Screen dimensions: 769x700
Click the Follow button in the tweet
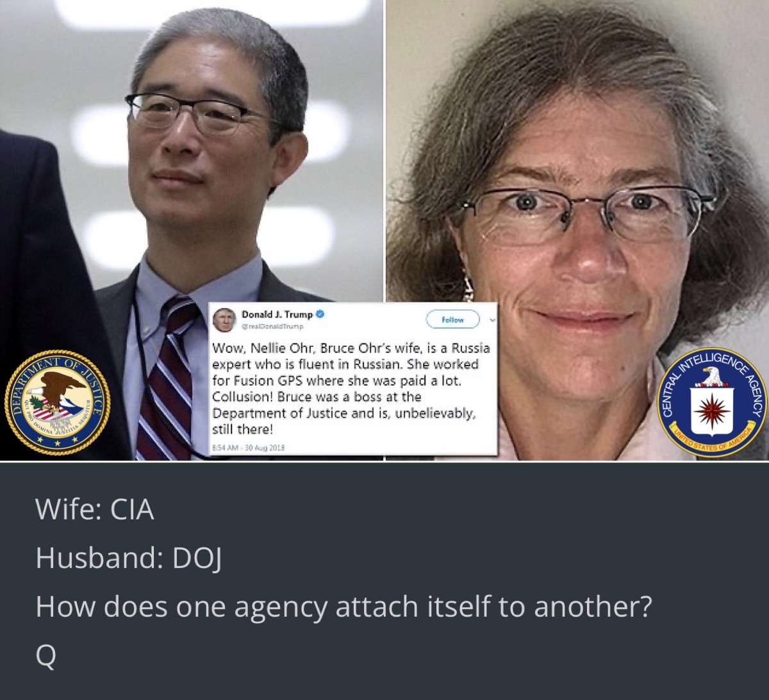point(452,319)
